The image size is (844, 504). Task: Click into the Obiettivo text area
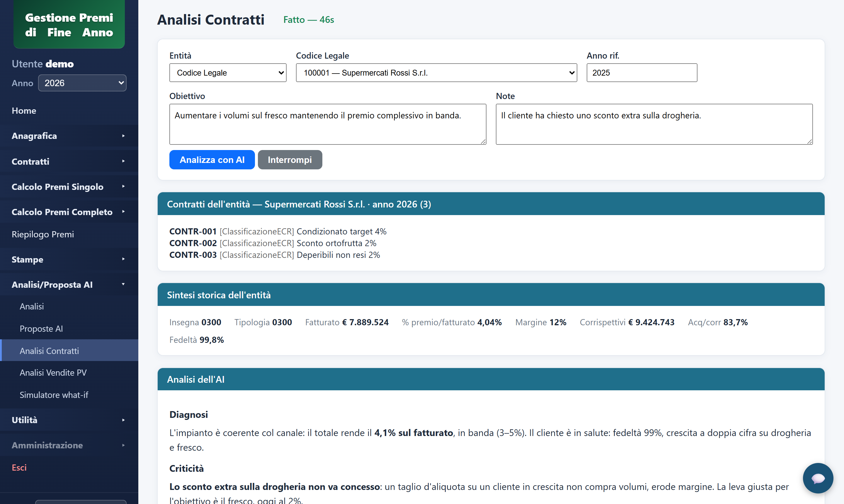[327, 124]
